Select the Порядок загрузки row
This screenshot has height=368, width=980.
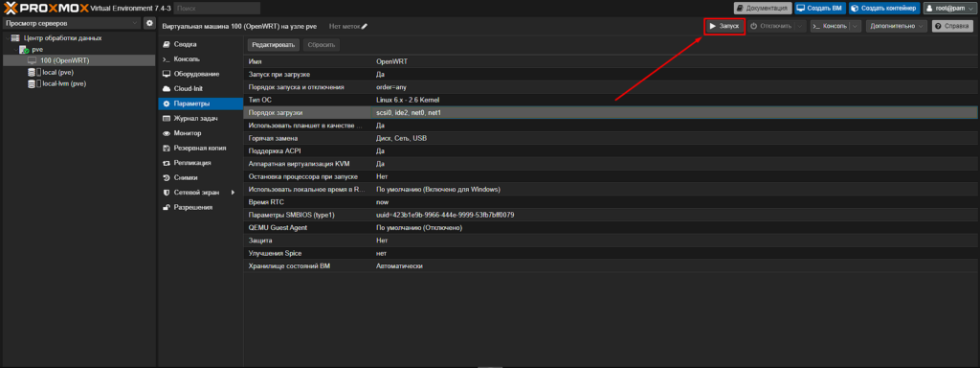pos(610,113)
